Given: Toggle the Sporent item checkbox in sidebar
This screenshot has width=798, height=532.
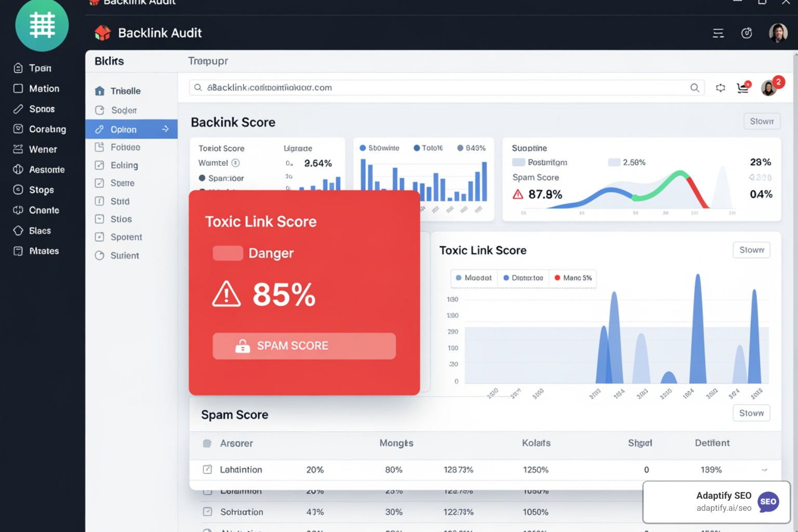Looking at the screenshot, I should pos(100,237).
